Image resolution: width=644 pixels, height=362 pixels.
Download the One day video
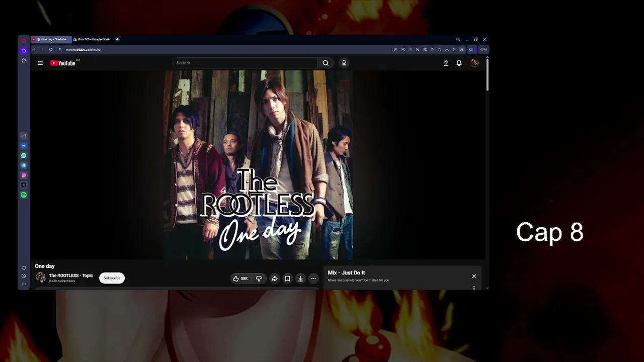300,279
